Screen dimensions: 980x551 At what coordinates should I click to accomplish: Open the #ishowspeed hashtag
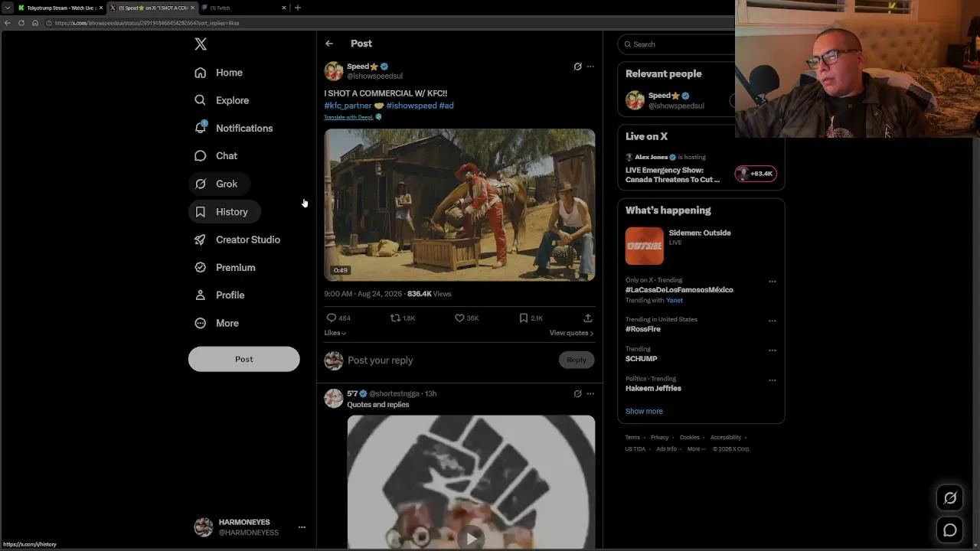point(411,106)
